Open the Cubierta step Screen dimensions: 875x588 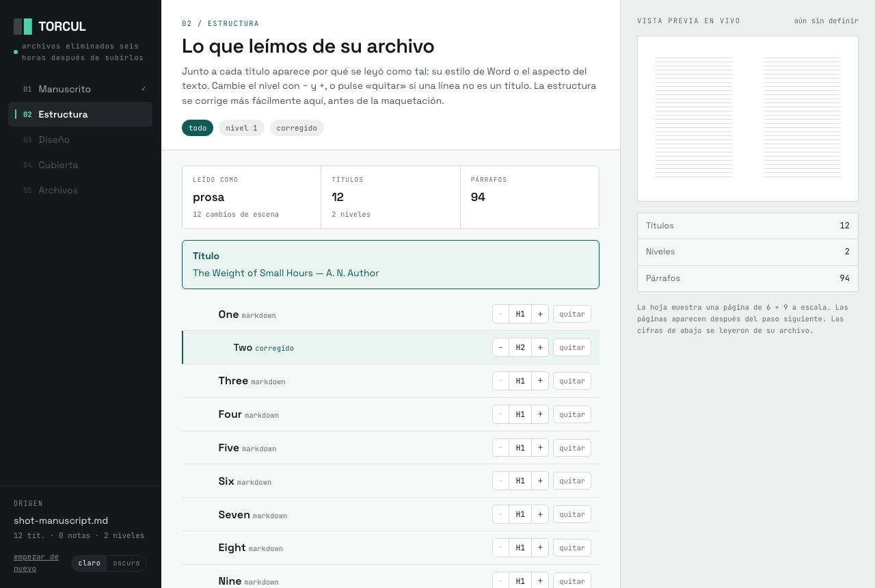[80, 165]
